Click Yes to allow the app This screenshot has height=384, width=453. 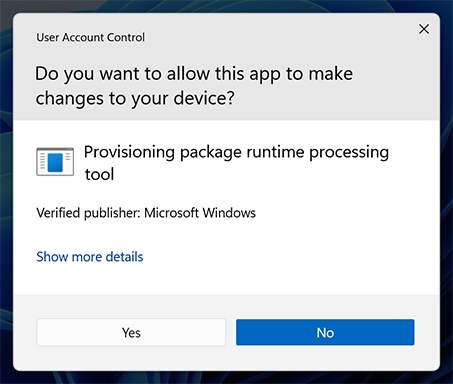click(131, 332)
